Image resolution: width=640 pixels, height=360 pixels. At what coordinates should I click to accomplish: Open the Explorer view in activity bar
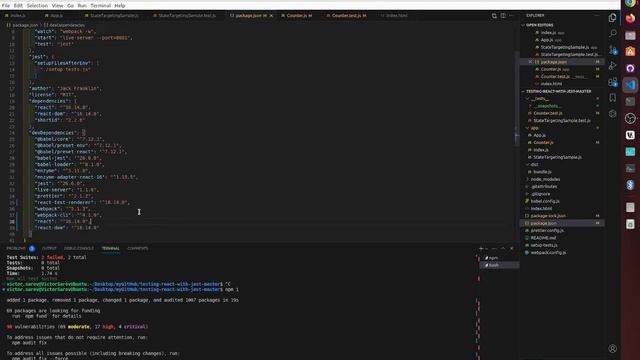click(612, 18)
